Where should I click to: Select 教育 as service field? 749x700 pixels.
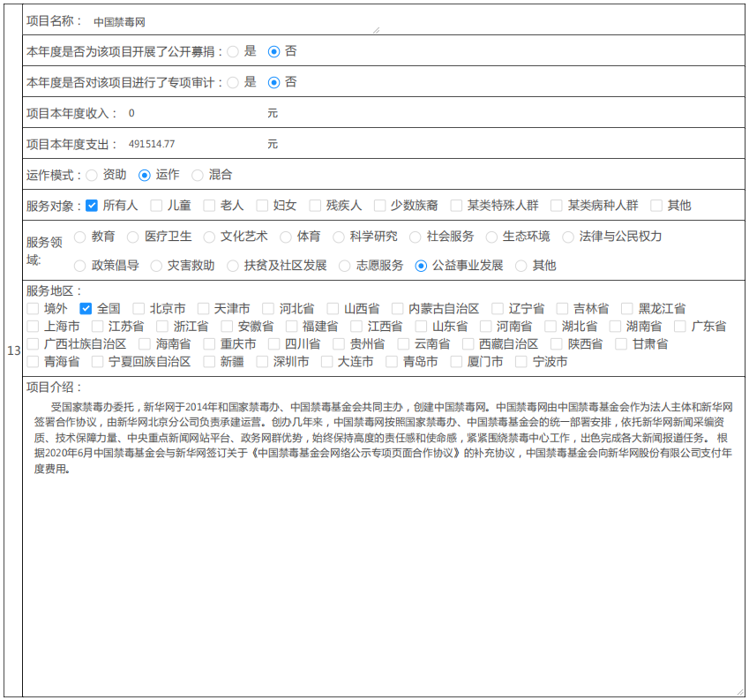[80, 237]
